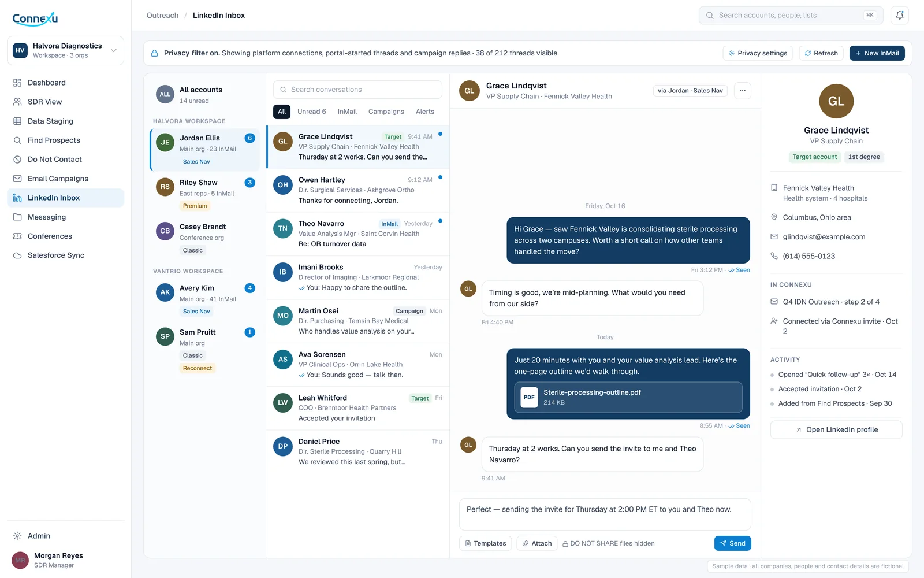Select the Avery Kim account
This screenshot has width=924, height=578.
[x=206, y=299]
